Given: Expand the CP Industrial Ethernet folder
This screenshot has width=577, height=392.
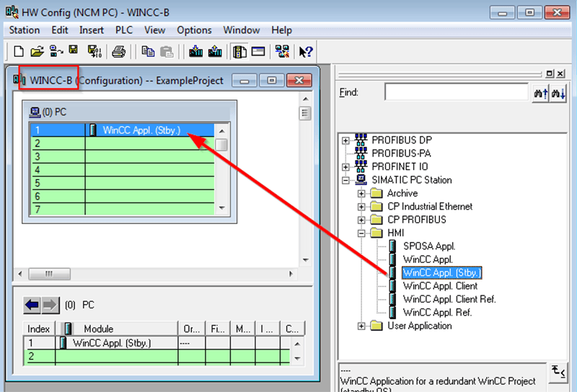Looking at the screenshot, I should pos(361,207).
